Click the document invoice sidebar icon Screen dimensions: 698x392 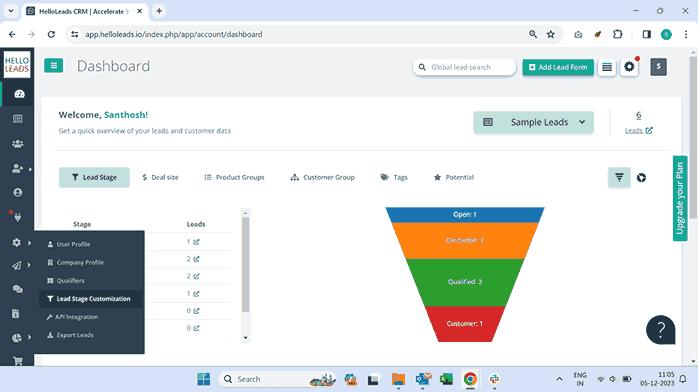16,314
